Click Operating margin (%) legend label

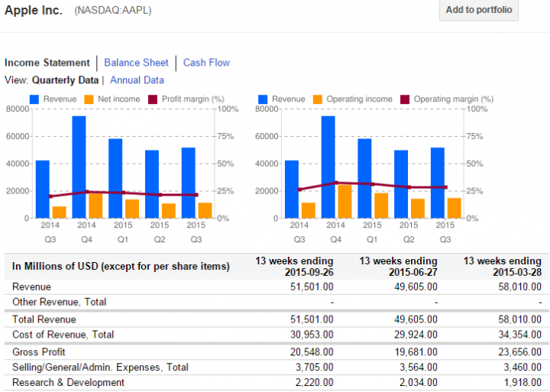[x=454, y=99]
